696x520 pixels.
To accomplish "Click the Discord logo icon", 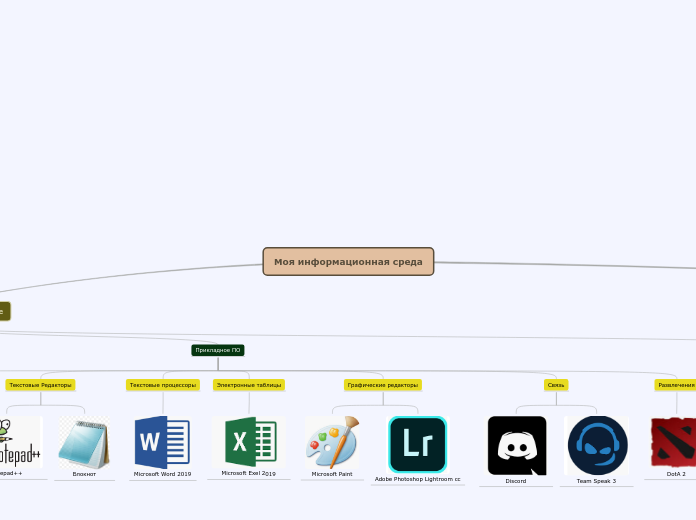I will tap(516, 445).
